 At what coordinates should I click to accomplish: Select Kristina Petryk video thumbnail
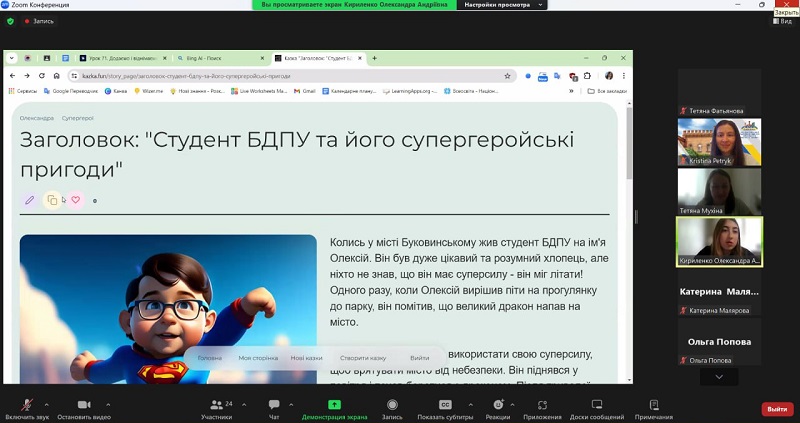click(719, 142)
